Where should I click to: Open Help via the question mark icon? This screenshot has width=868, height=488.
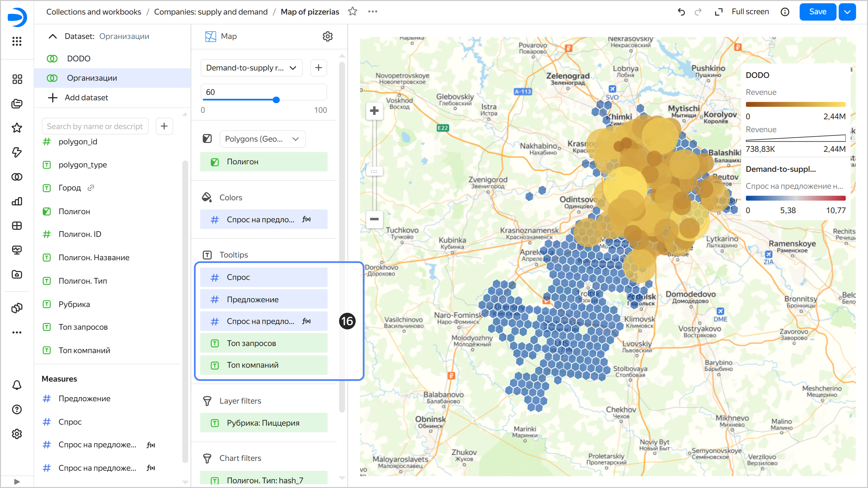coord(17,409)
